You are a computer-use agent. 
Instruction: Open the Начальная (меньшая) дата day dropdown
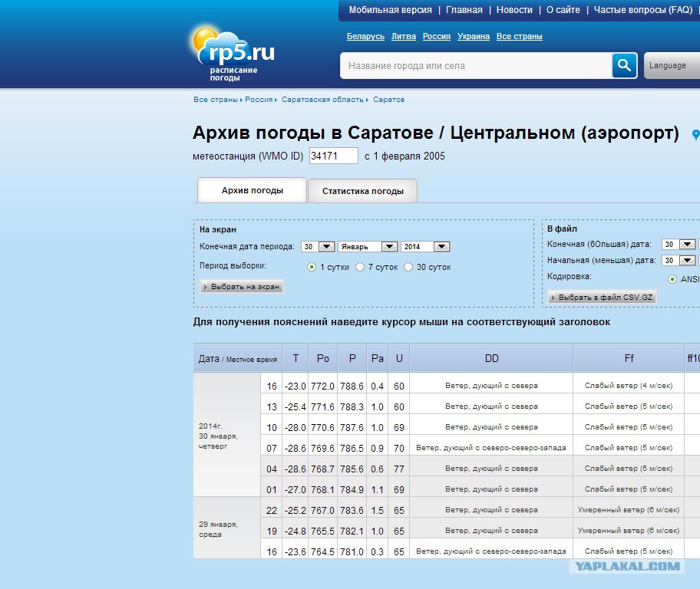click(679, 260)
